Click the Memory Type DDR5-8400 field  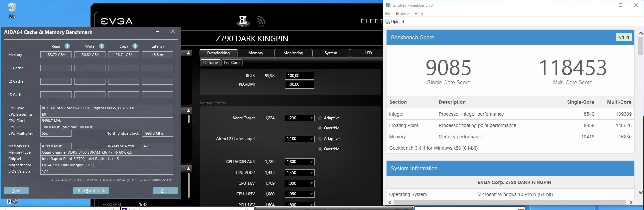tap(107, 152)
